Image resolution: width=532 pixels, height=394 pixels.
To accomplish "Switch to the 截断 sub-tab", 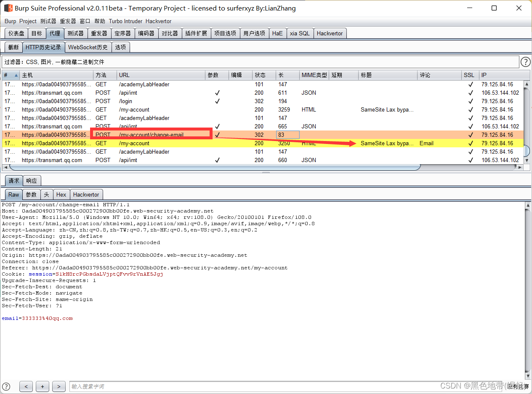I will click(13, 47).
